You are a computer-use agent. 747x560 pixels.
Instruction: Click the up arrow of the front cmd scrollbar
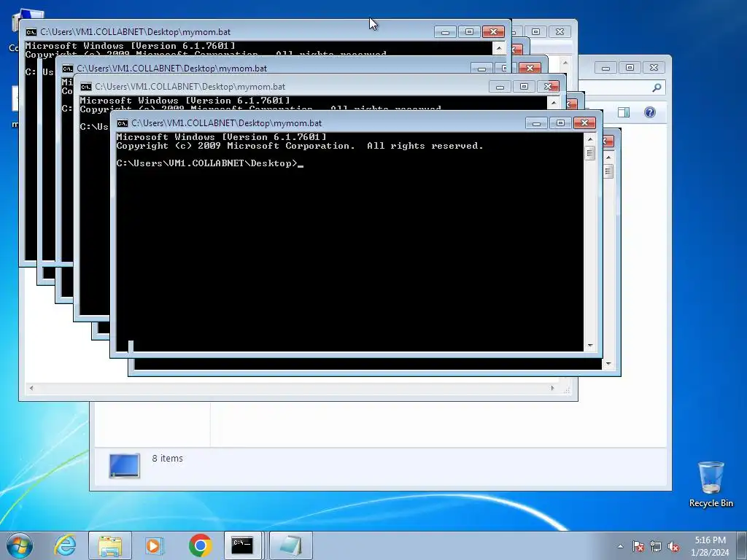tap(590, 139)
